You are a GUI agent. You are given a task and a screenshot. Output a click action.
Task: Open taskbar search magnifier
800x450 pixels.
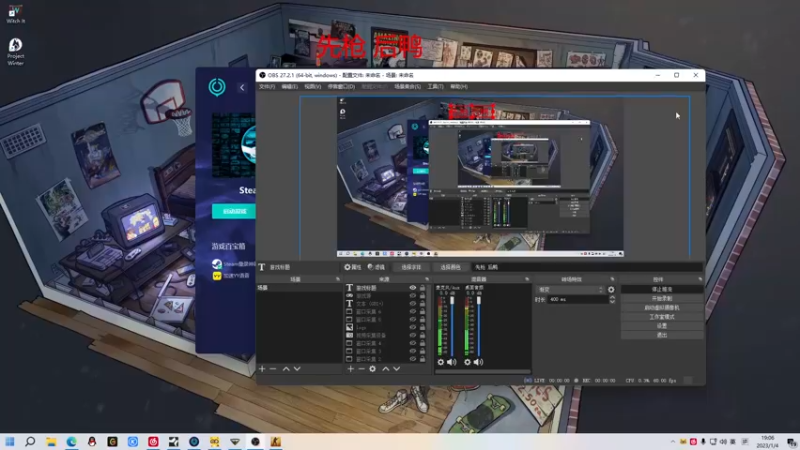30,441
